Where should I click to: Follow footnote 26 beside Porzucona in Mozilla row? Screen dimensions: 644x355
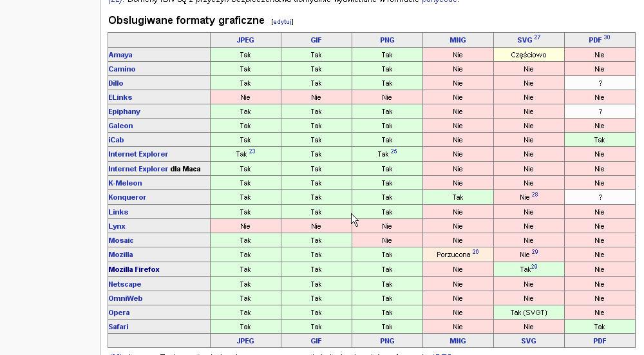475,251
